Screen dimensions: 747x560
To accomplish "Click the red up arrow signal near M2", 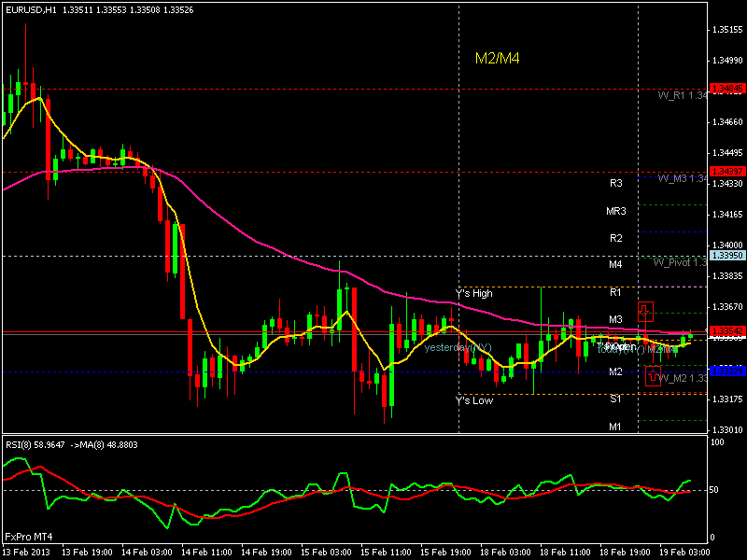I will tap(653, 376).
